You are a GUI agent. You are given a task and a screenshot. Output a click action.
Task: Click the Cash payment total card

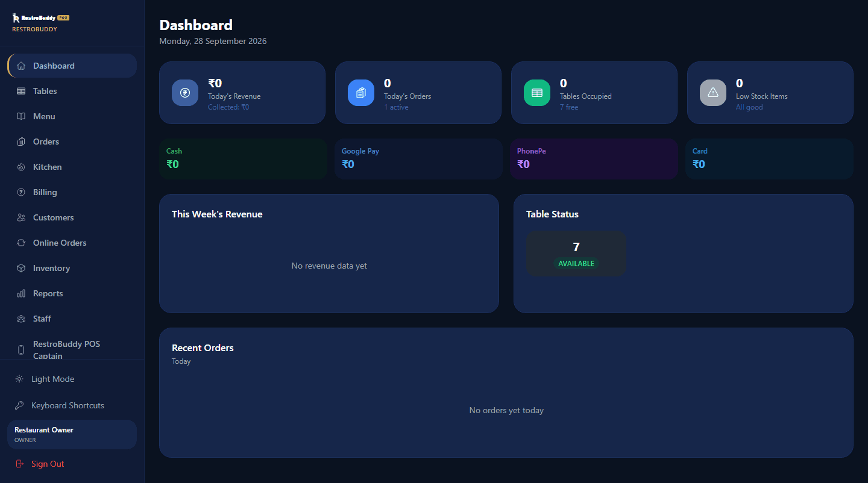tap(242, 159)
